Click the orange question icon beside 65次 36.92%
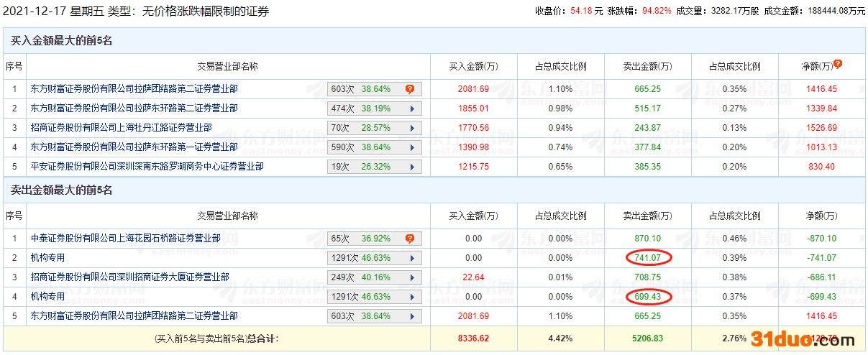 pos(410,239)
